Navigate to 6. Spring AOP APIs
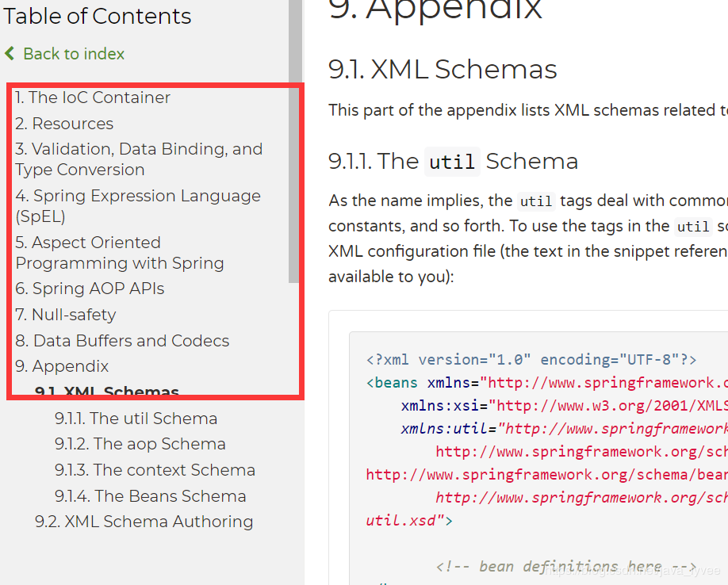Viewport: 728px width, 585px height. 90,289
